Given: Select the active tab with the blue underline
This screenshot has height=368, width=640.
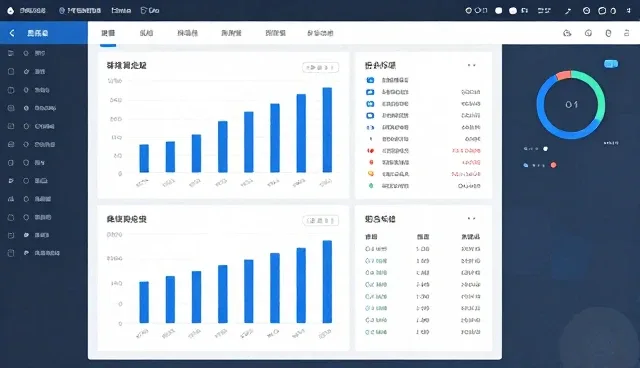Looking at the screenshot, I should (x=108, y=33).
